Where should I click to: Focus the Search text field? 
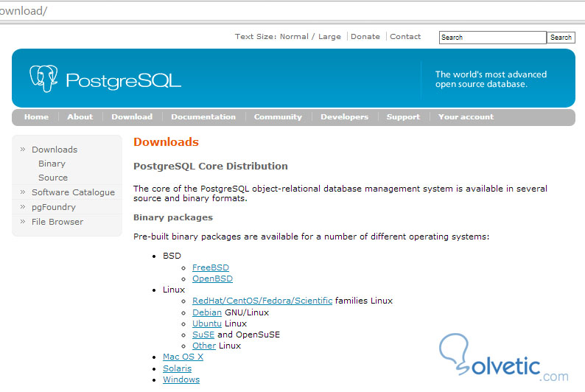tap(492, 38)
